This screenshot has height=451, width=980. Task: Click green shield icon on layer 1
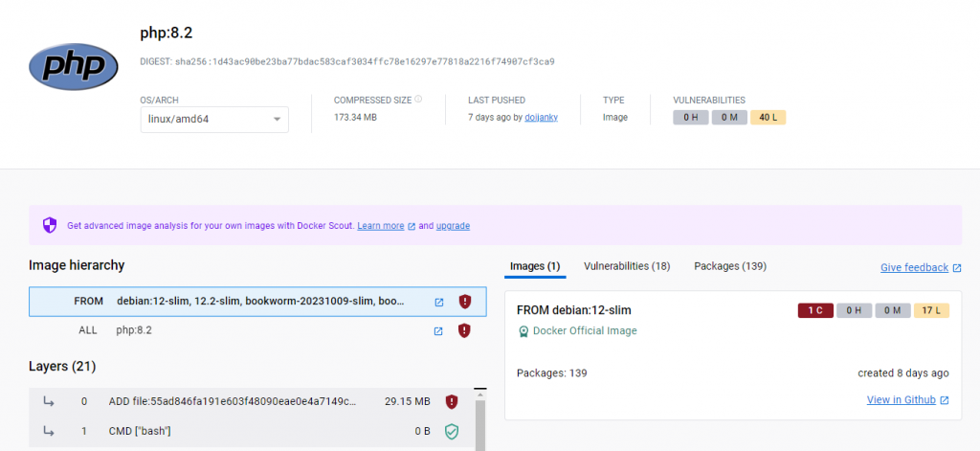(452, 431)
